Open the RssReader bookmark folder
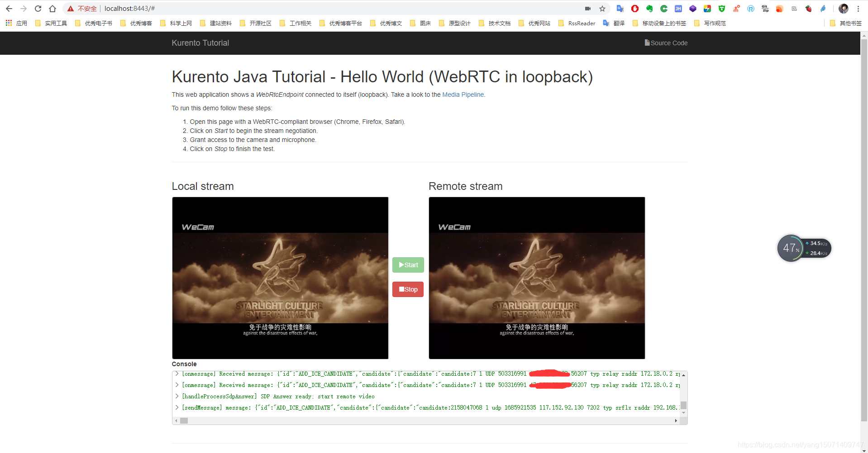The image size is (868, 453). click(577, 23)
